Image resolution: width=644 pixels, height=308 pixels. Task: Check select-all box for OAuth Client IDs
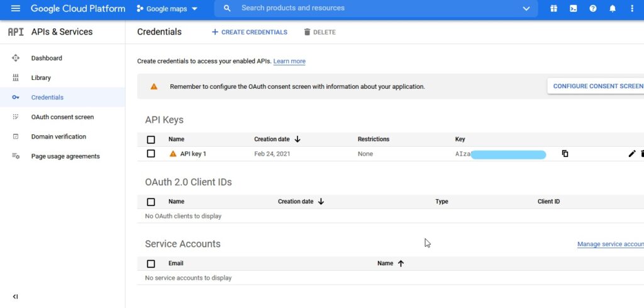click(151, 202)
